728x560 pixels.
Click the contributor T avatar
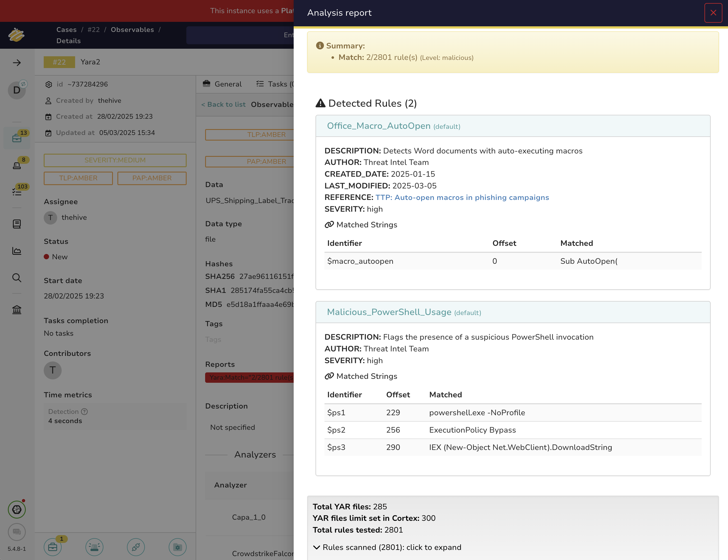[53, 370]
